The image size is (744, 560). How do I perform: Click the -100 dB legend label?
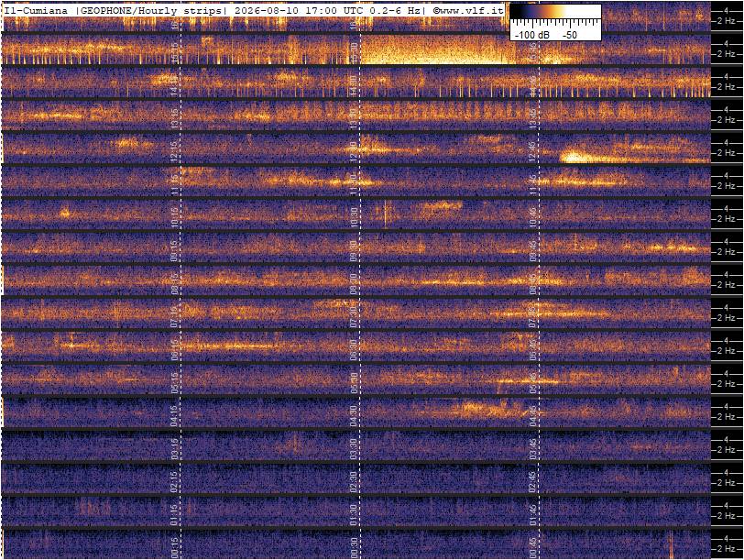click(x=532, y=35)
